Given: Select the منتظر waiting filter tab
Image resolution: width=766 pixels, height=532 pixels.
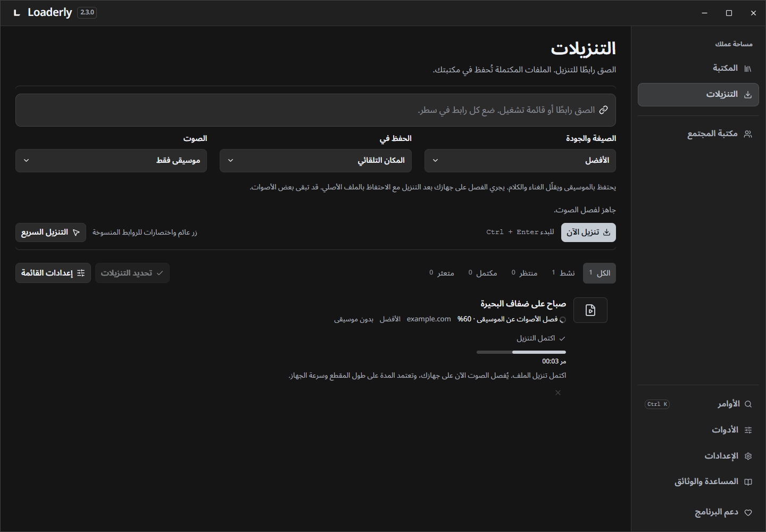Looking at the screenshot, I should [524, 273].
